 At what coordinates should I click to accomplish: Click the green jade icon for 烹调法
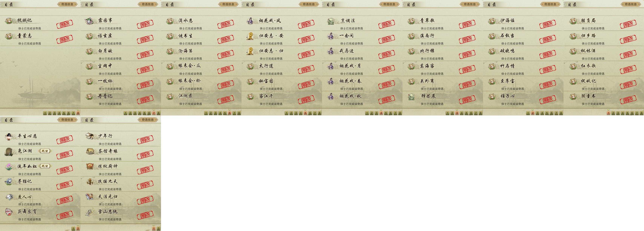[x=331, y=21]
